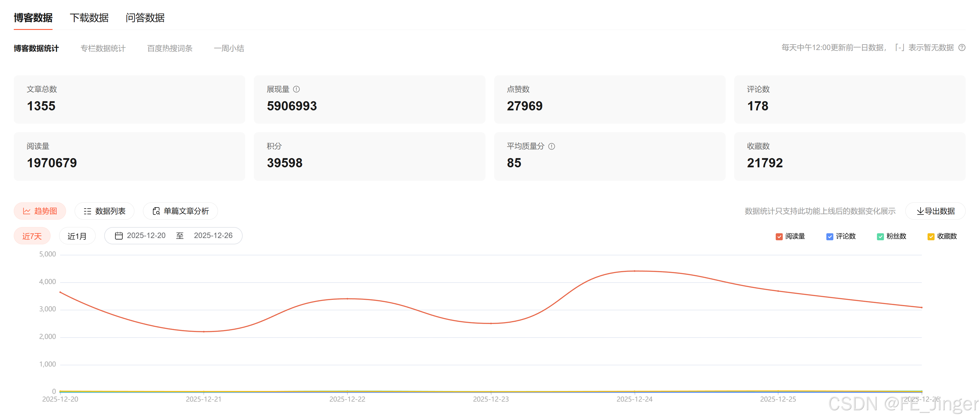Open the start date 2025-12-20 picker
The width and height of the screenshot is (980, 420).
[146, 236]
